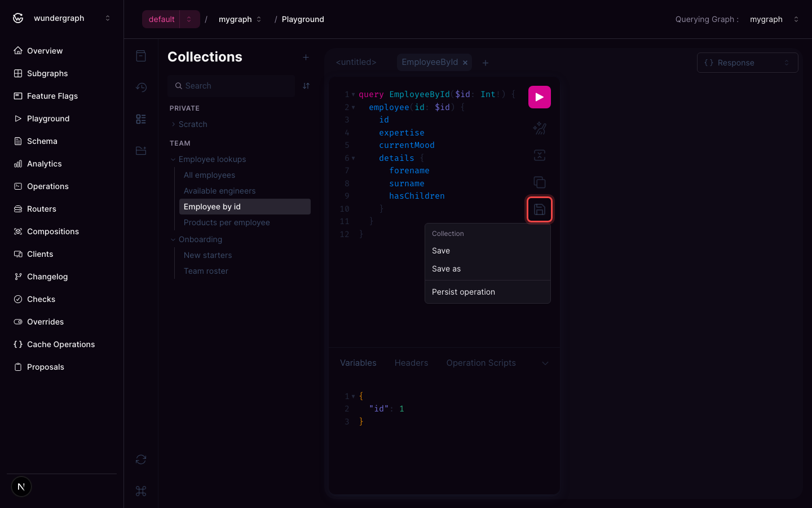Viewport: 812px width, 508px height.
Task: Copy the query using the copy icon
Action: pos(540,182)
